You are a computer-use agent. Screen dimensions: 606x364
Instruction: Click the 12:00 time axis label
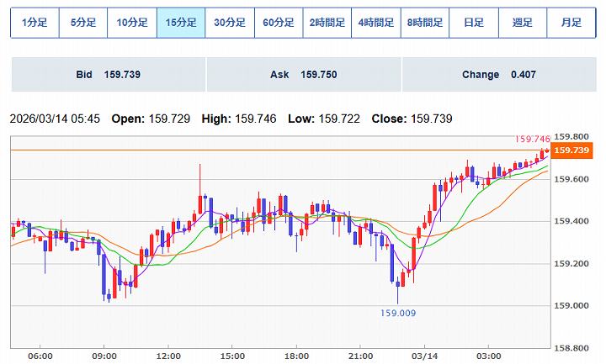(168, 356)
